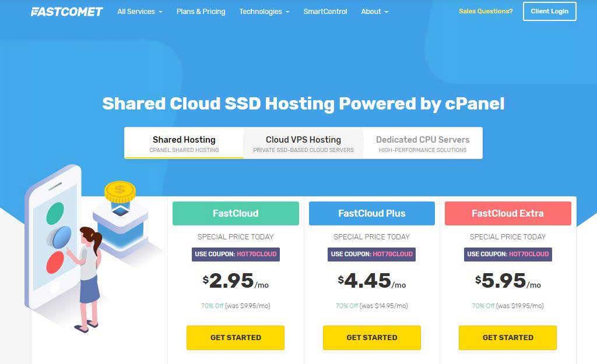Click the $5.95/mo price text
This screenshot has height=364, width=597.
coord(508,281)
